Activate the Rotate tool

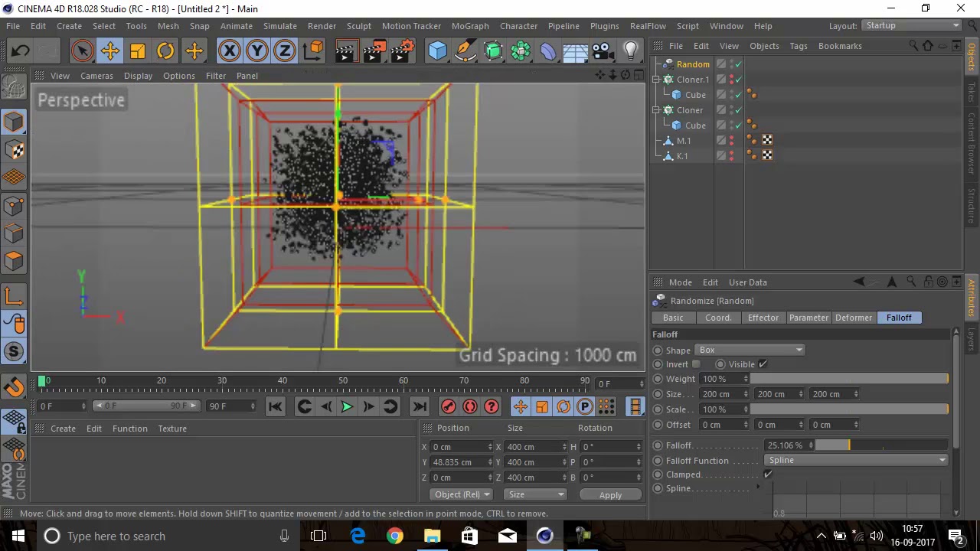click(165, 51)
